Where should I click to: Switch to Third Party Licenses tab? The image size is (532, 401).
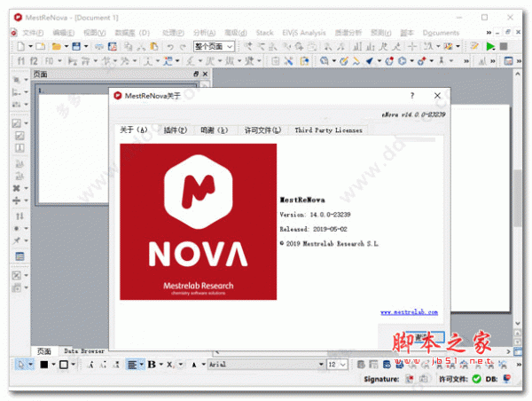(x=328, y=130)
